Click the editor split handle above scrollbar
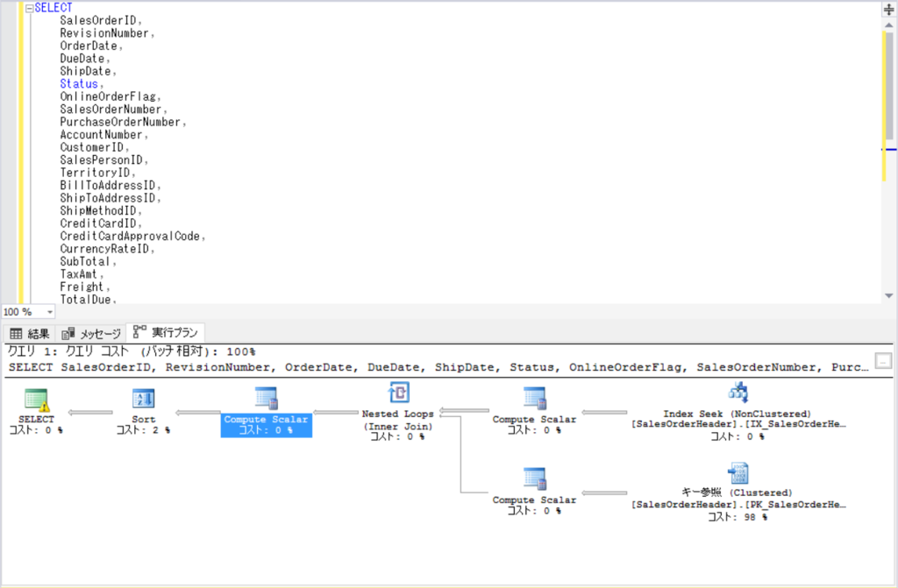Viewport: 898px width, 588px height. [889, 9]
